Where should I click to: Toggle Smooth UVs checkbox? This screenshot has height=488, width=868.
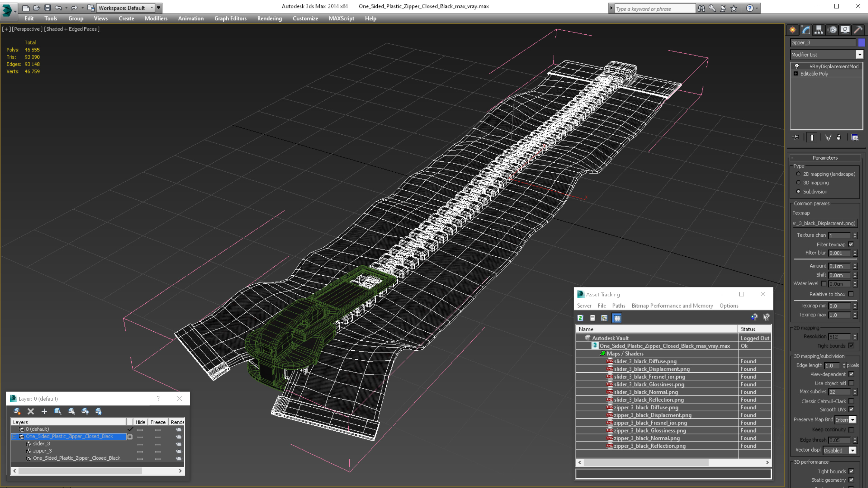[851, 409]
